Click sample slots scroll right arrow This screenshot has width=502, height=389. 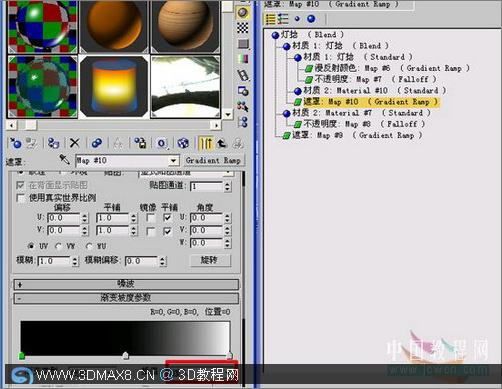tap(216, 125)
